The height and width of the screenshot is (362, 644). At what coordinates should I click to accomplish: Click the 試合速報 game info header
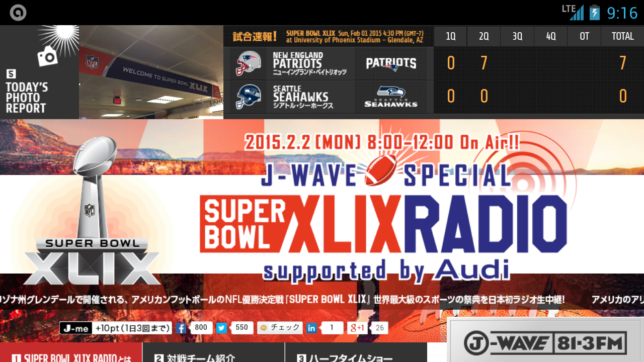pos(328,36)
